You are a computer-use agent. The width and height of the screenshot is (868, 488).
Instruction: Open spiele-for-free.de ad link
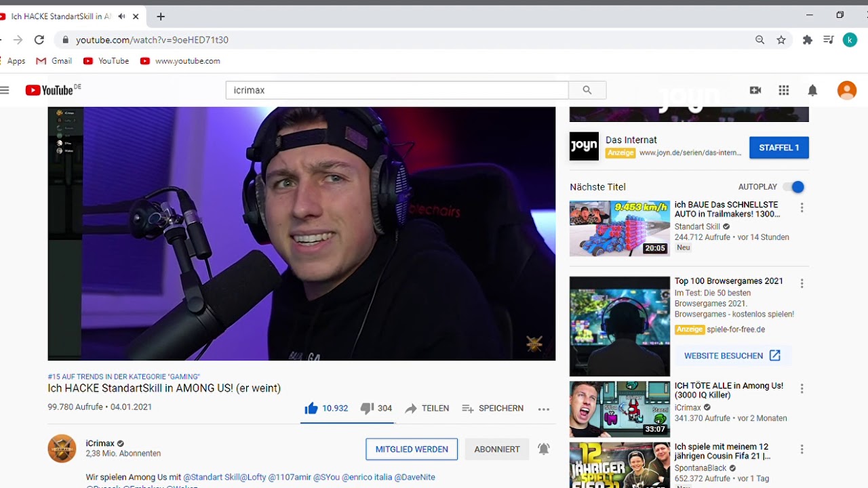[736, 329]
